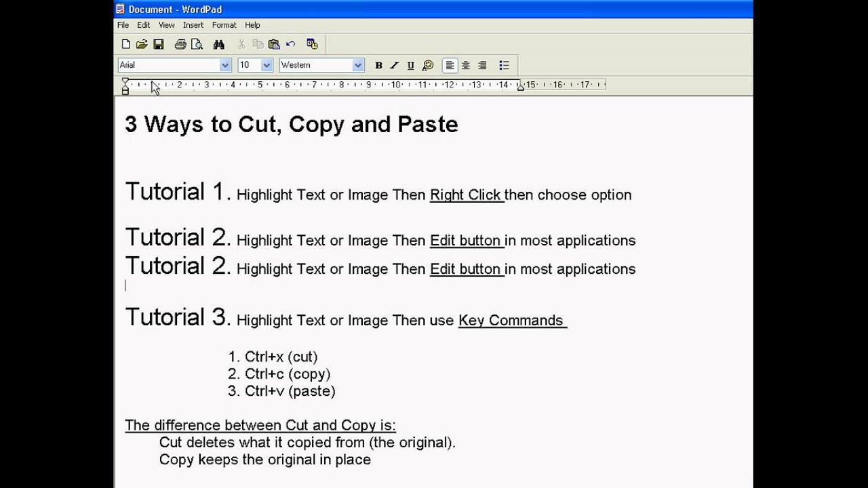Click the left indent marker on ruler

pos(125,86)
